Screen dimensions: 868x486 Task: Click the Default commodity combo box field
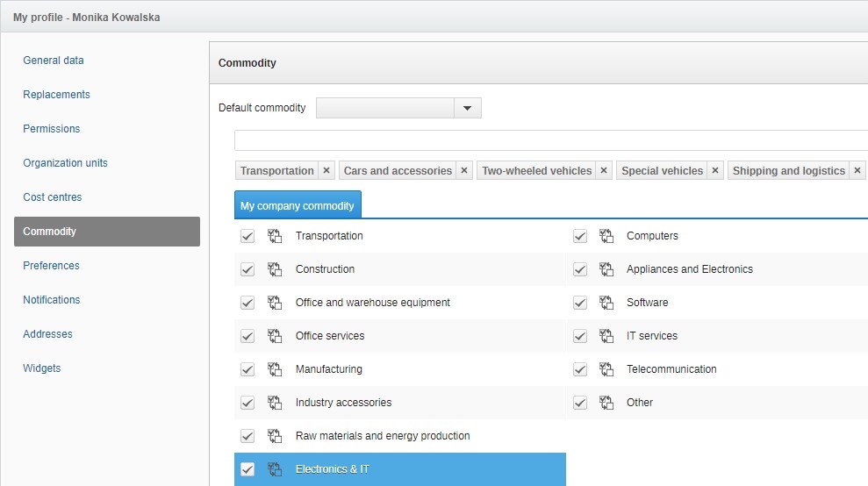click(385, 108)
